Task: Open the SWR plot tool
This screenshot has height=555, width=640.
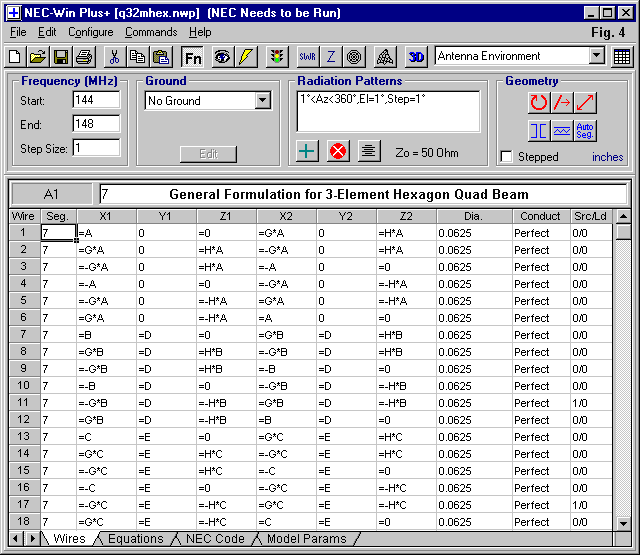Action: (x=308, y=57)
